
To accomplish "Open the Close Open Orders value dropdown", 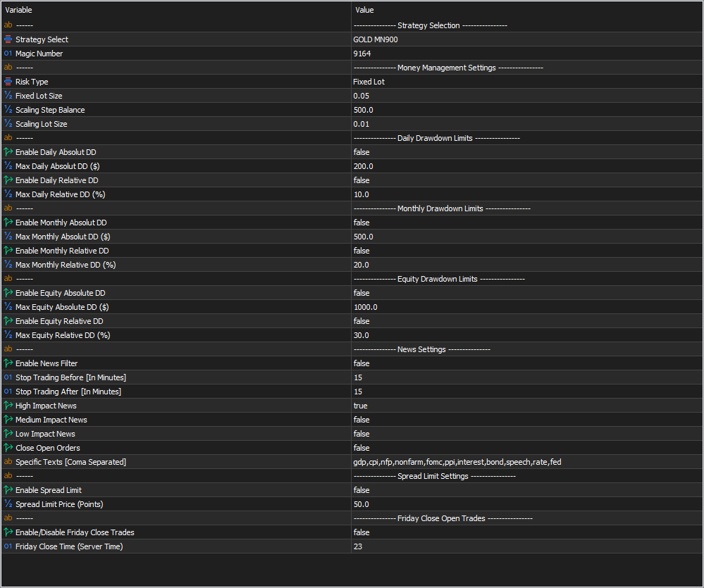I will [x=362, y=448].
